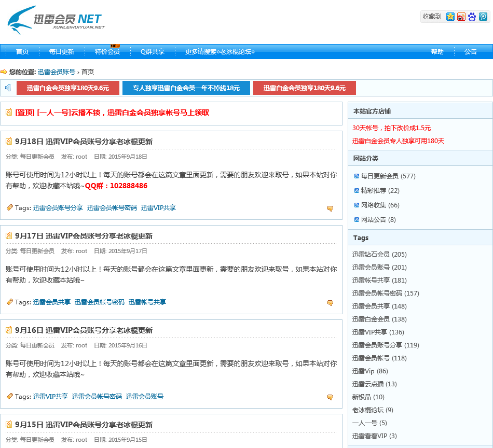Click comment bubble icon for 9月16日 post
This screenshot has width=493, height=448.
(330, 397)
